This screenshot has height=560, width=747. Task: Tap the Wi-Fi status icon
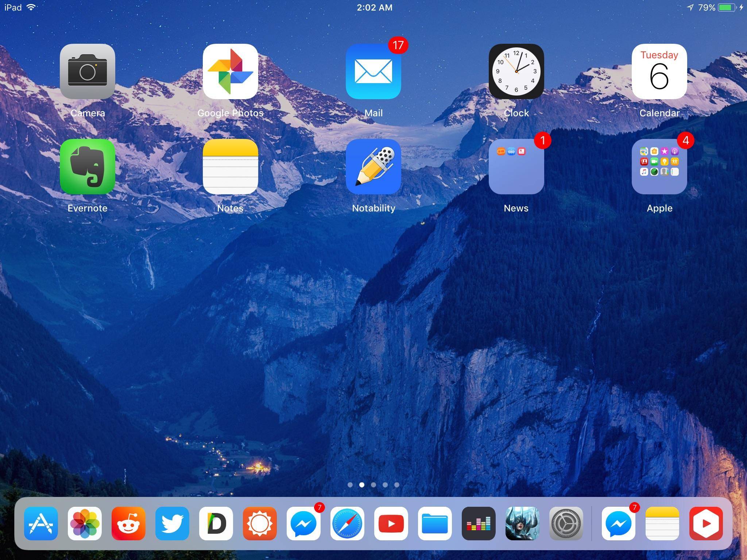coord(31,7)
